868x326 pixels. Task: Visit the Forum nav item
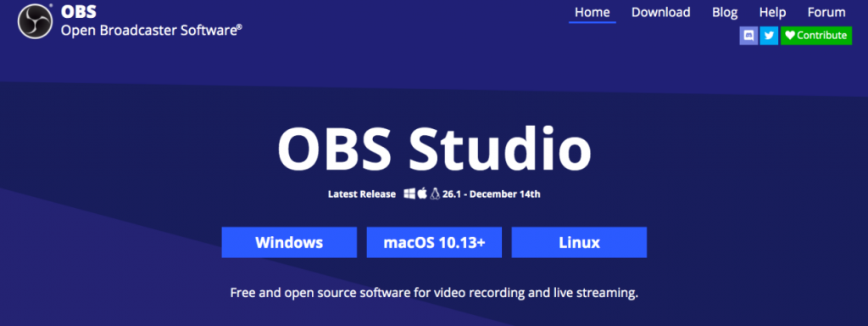point(826,12)
